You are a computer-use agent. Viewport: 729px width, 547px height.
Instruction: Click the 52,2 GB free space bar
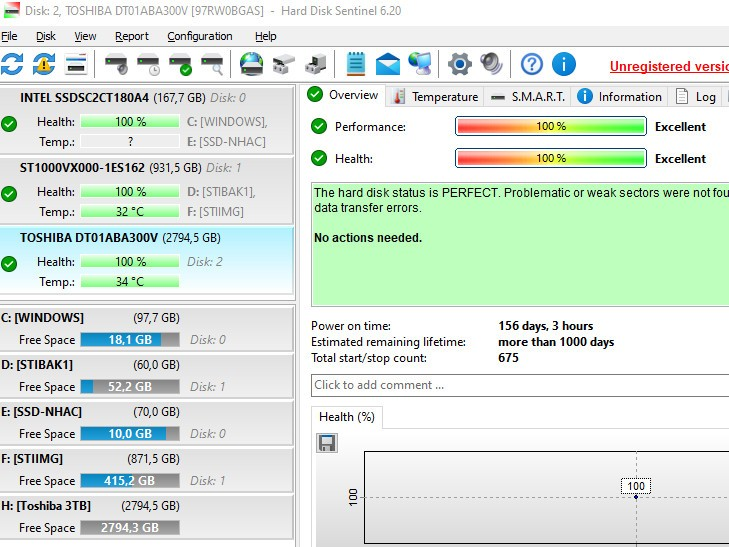(x=130, y=387)
